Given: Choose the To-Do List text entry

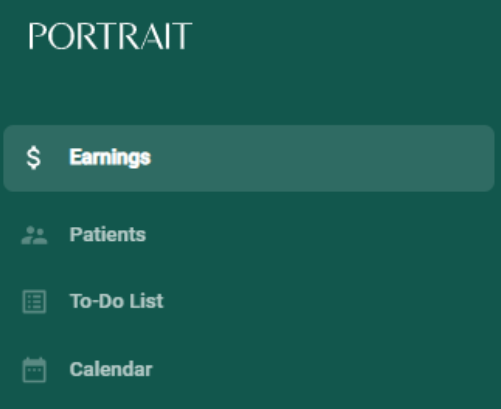Looking at the screenshot, I should click(116, 301).
